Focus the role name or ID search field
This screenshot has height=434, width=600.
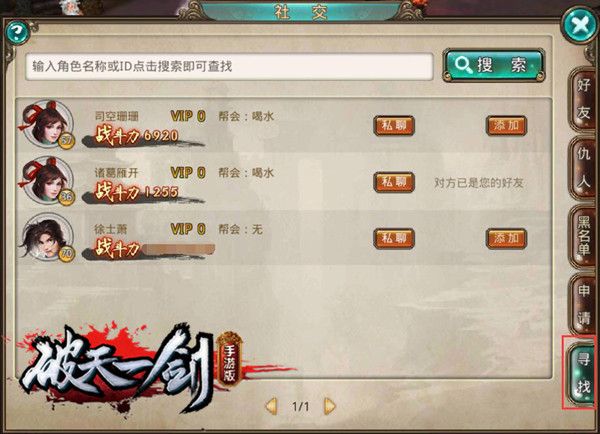pos(229,66)
